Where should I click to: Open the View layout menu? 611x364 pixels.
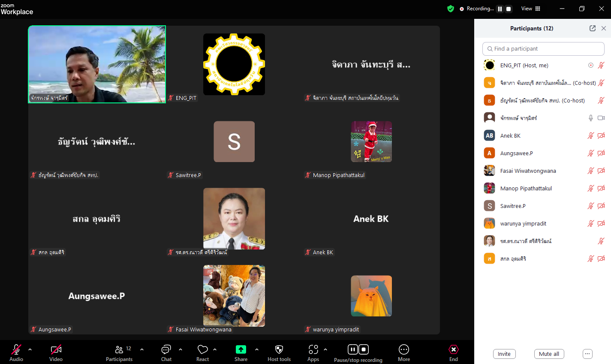tap(531, 9)
